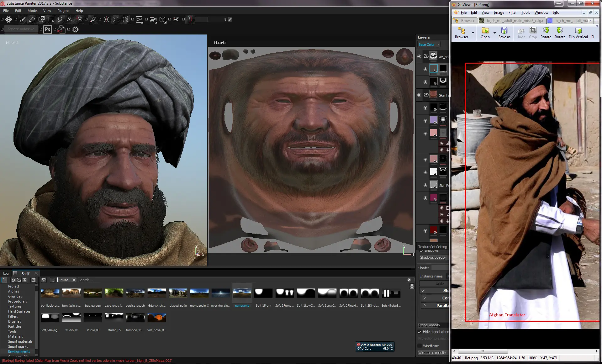
Task: Hide the Skin Face folder layer
Action: tap(419, 95)
